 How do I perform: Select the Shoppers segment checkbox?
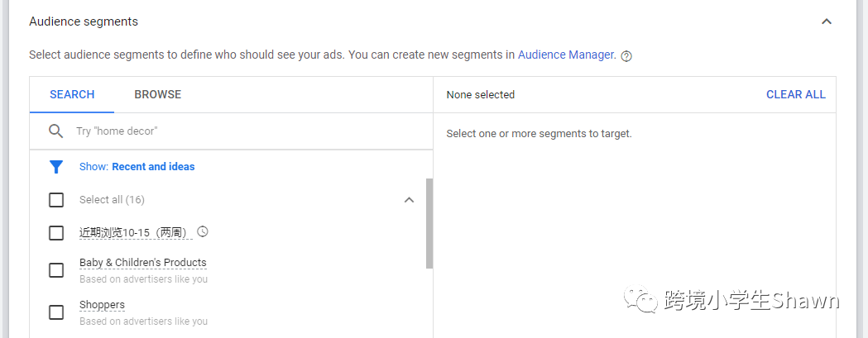[x=56, y=312]
